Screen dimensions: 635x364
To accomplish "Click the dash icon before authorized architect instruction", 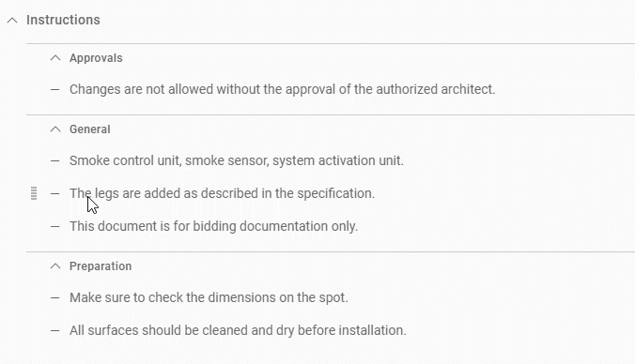I will pos(55,89).
